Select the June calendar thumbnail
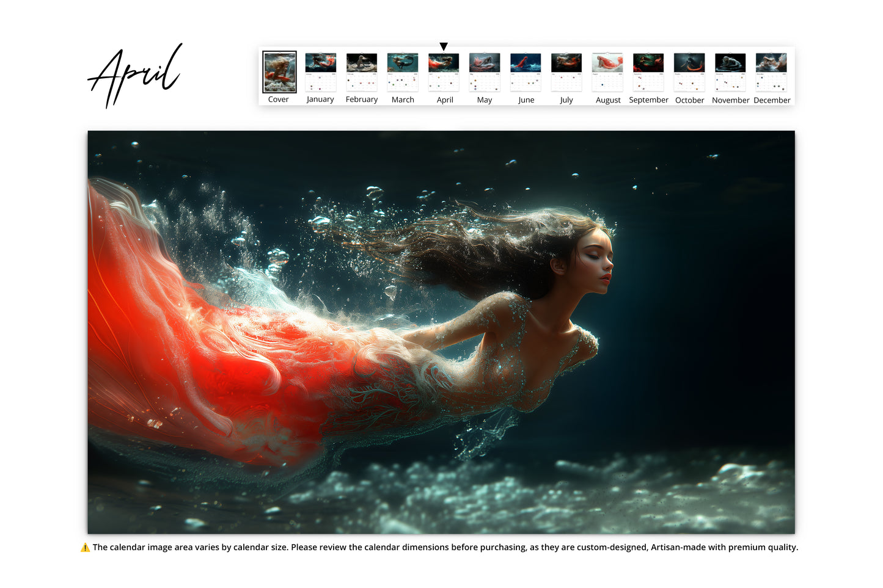 tap(526, 72)
